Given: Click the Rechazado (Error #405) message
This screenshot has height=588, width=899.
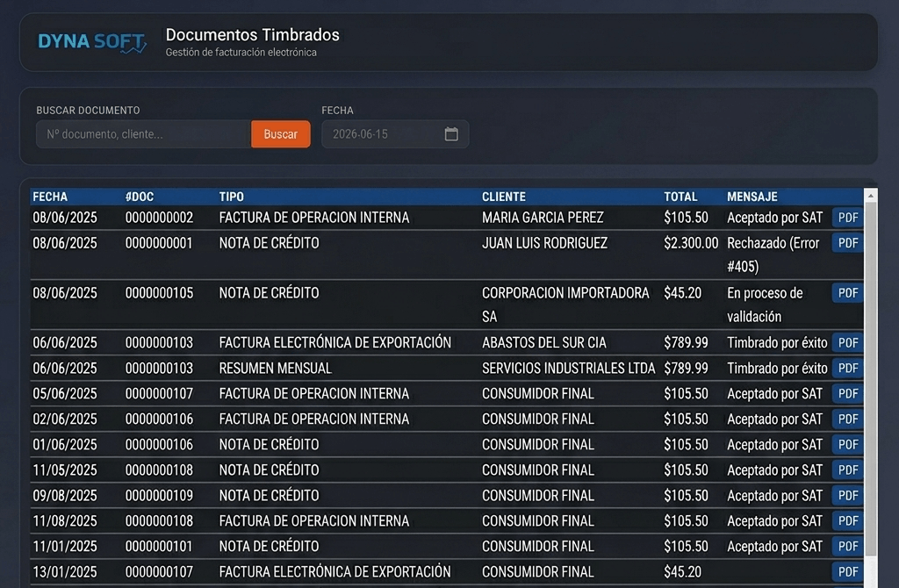Looking at the screenshot, I should pos(773,255).
